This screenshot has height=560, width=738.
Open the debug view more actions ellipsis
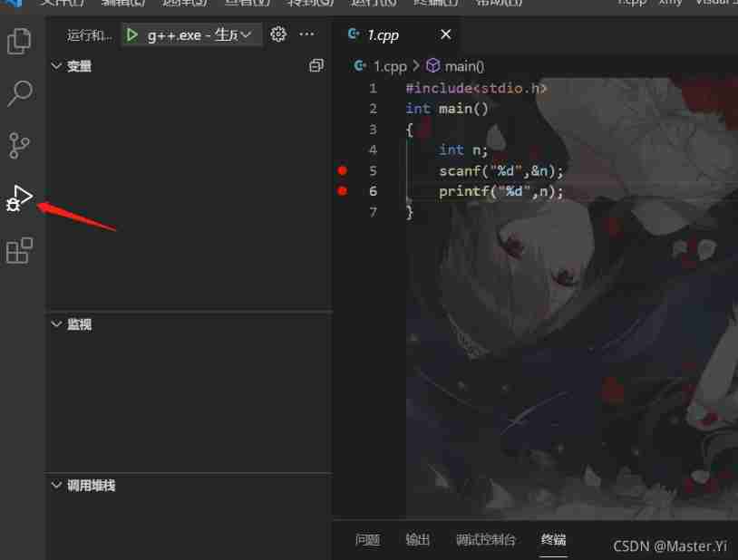pyautogui.click(x=306, y=34)
